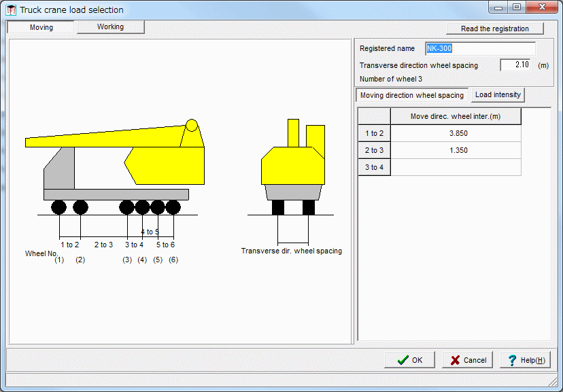Switch to the Moving tab

point(41,27)
